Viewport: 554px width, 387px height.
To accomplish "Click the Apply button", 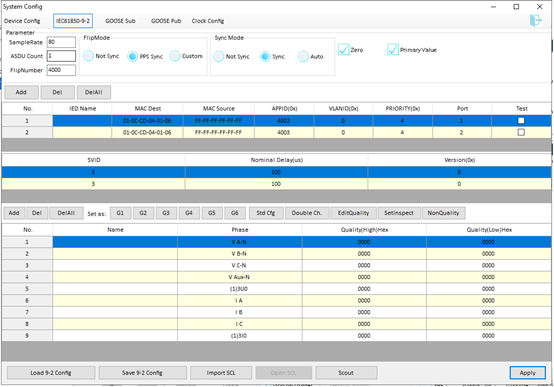I will click(528, 373).
